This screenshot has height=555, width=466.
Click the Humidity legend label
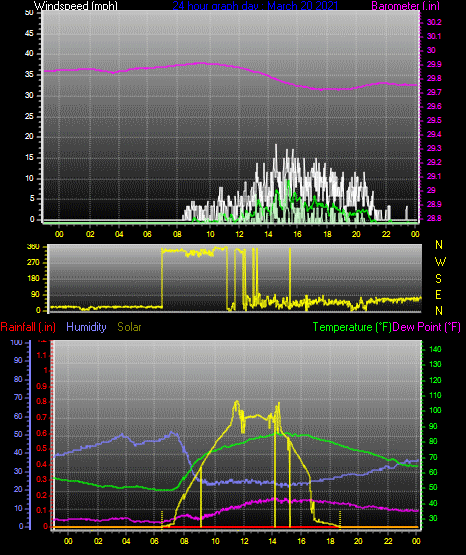point(86,327)
